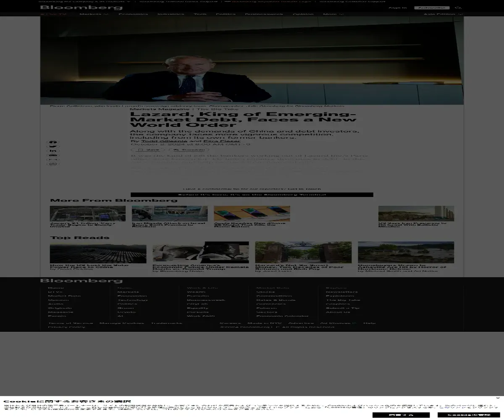Expand the Markets dropdown in navigation
The height and width of the screenshot is (420, 504).
point(94,14)
